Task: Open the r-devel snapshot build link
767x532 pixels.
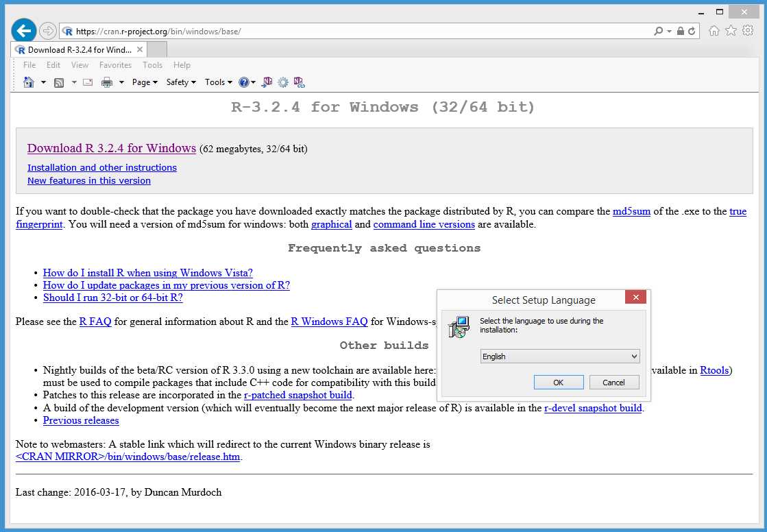Action: 593,408
